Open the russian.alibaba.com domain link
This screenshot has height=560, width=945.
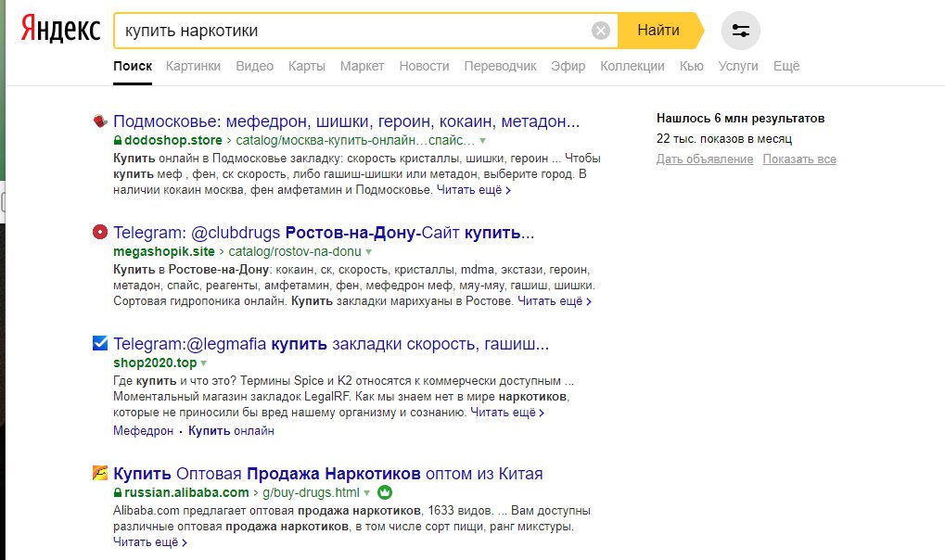[x=186, y=492]
